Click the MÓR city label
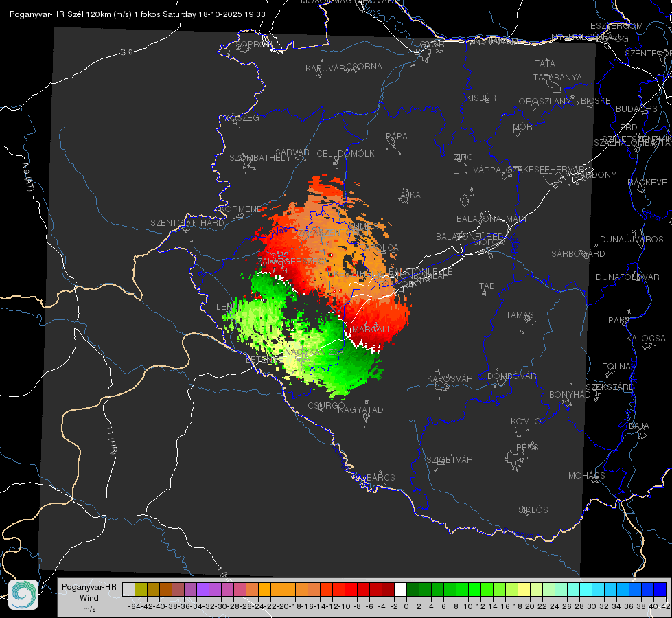The height and width of the screenshot is (618, 672). click(523, 126)
